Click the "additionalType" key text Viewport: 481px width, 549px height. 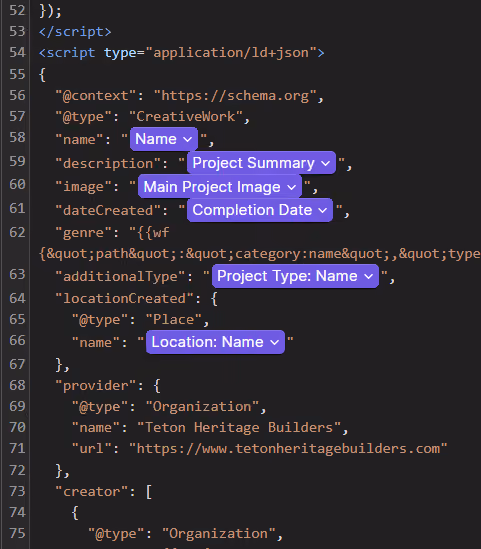120,277
